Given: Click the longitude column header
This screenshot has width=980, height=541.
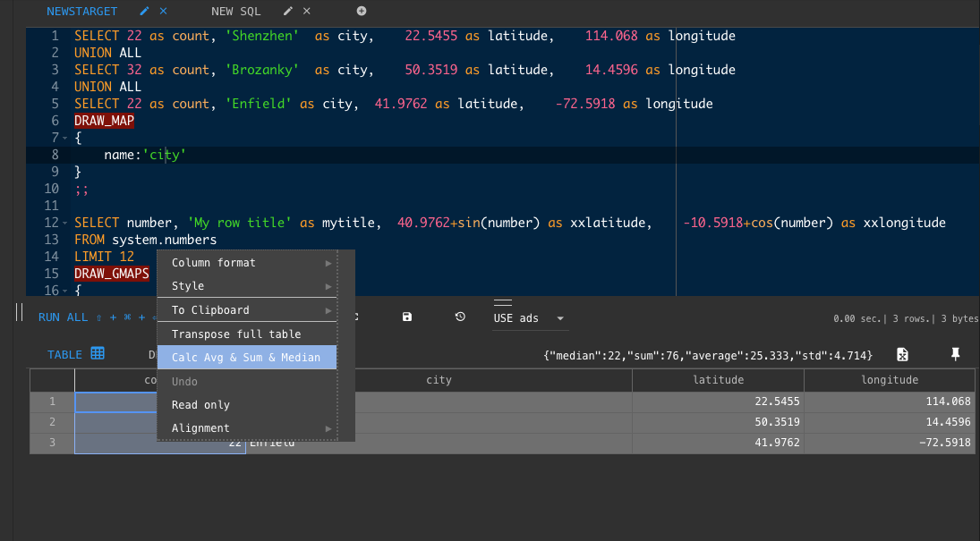Looking at the screenshot, I should 890,380.
